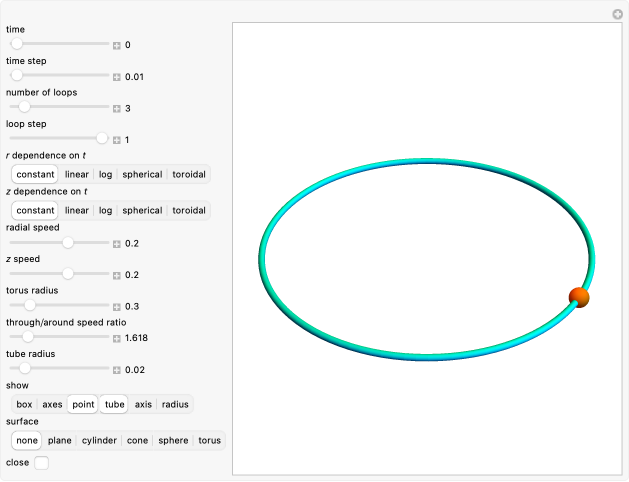Expand the time slider controls
This screenshot has width=629, height=482.
point(117,45)
